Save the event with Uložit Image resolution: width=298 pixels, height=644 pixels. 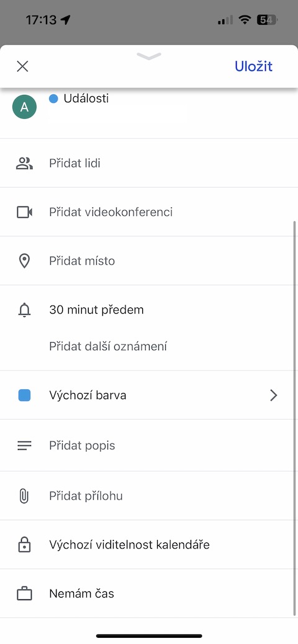[253, 66]
